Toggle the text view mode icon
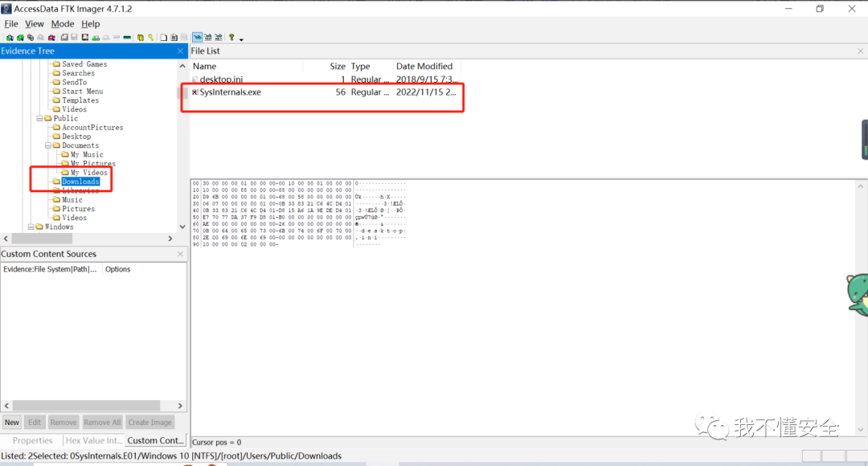 click(208, 38)
